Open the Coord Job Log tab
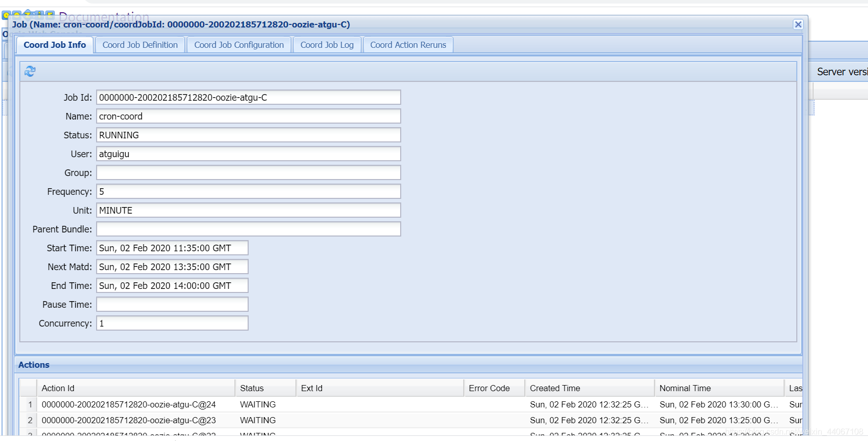The image size is (868, 441). [x=327, y=45]
